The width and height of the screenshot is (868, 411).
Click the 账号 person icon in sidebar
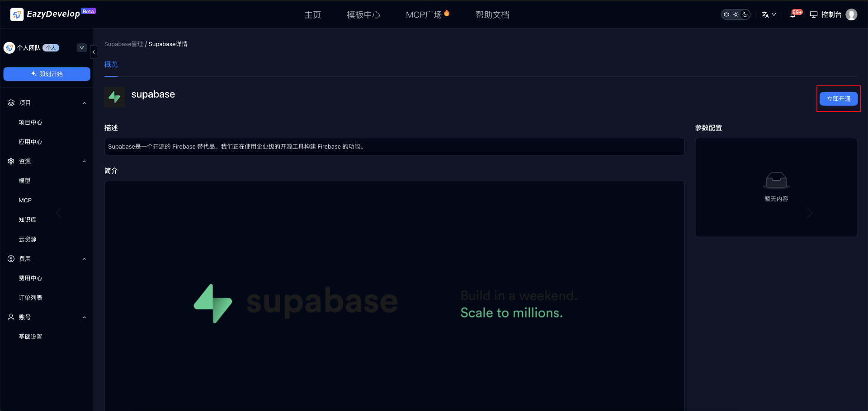11,317
